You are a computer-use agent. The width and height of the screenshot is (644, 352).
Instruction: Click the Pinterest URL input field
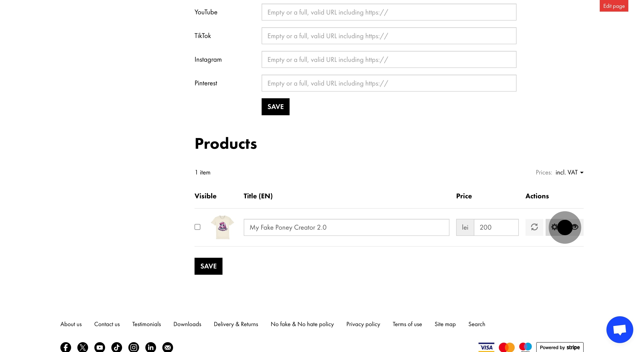389,83
